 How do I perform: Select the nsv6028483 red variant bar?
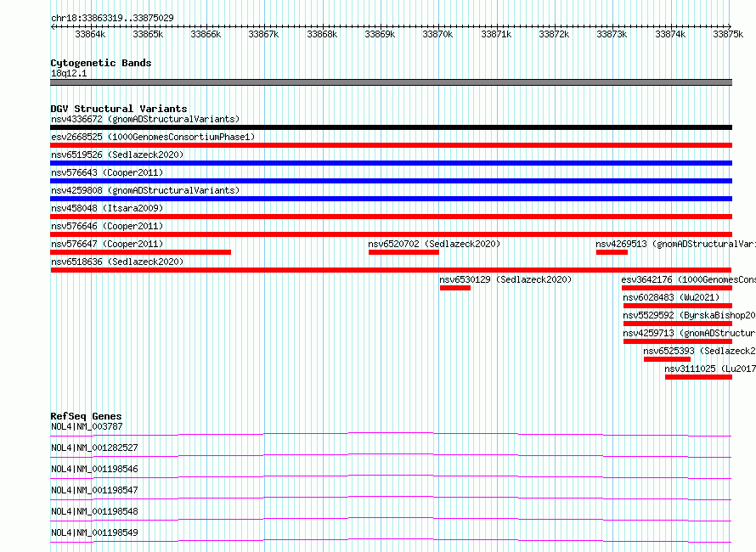pyautogui.click(x=678, y=306)
